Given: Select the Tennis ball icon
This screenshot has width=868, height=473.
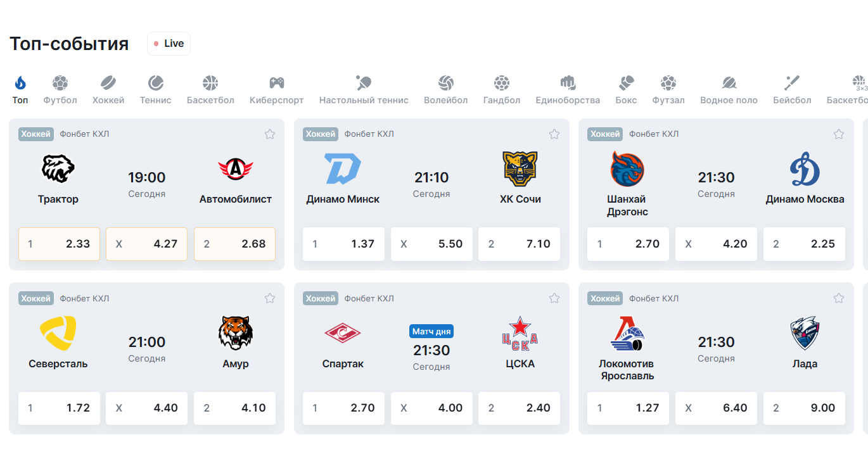Looking at the screenshot, I should click(x=156, y=83).
